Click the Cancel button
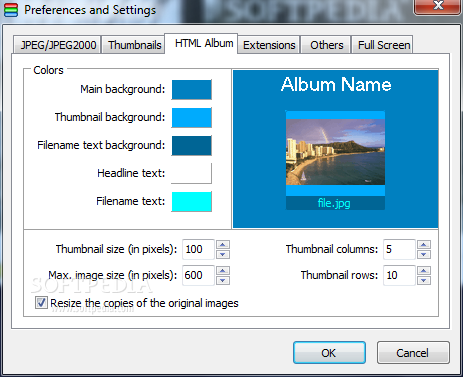 point(413,353)
